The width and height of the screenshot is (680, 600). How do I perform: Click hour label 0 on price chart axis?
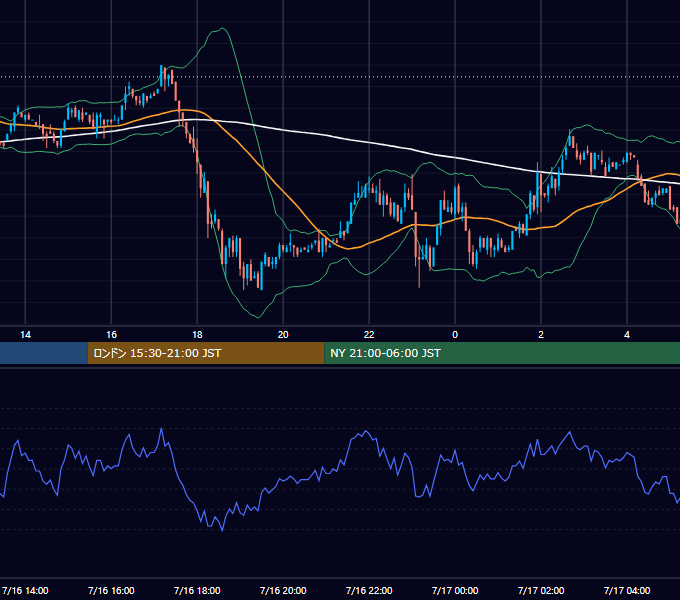click(x=455, y=335)
